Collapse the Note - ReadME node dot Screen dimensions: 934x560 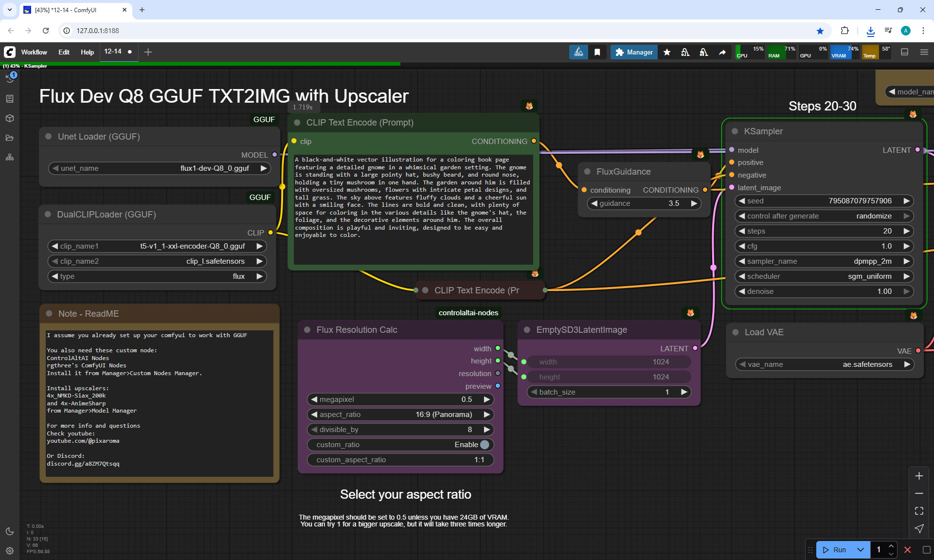49,314
